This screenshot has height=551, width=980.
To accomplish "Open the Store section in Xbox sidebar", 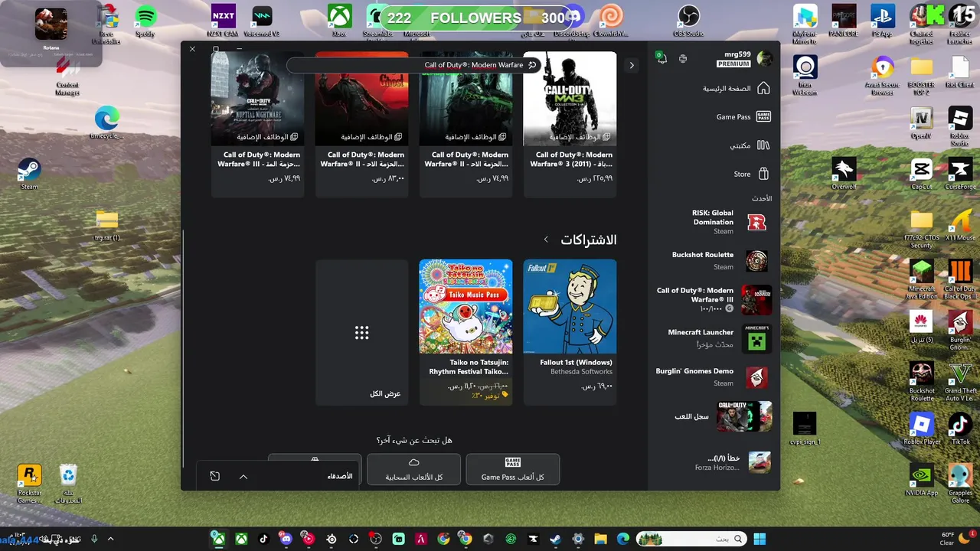I will 751,174.
